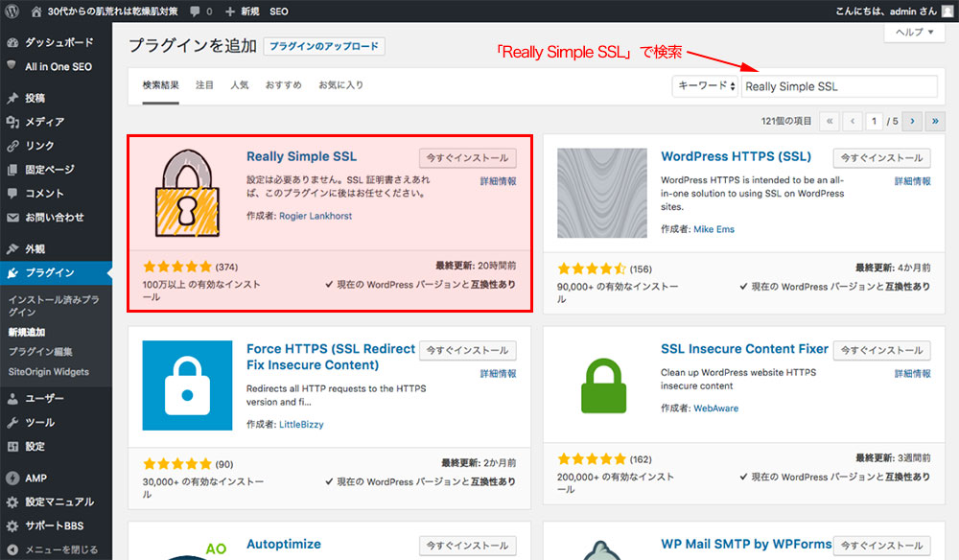
Task: Open author link Mike Ems
Action: point(713,229)
